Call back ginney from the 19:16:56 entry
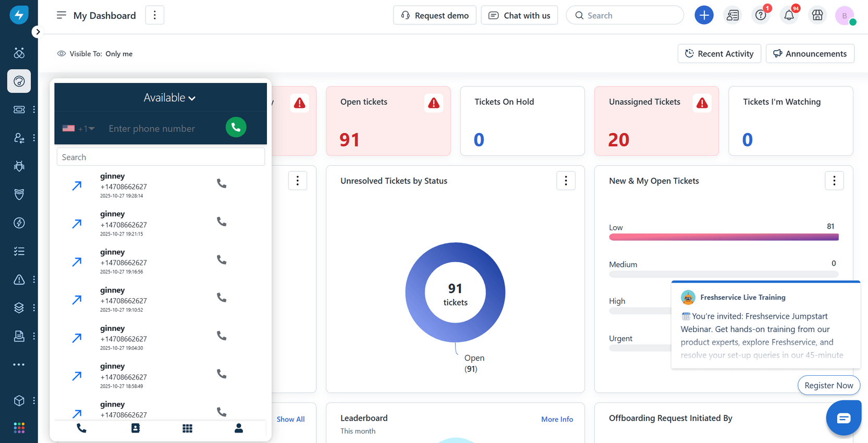Viewport: 868px width, 443px height. coord(222,260)
